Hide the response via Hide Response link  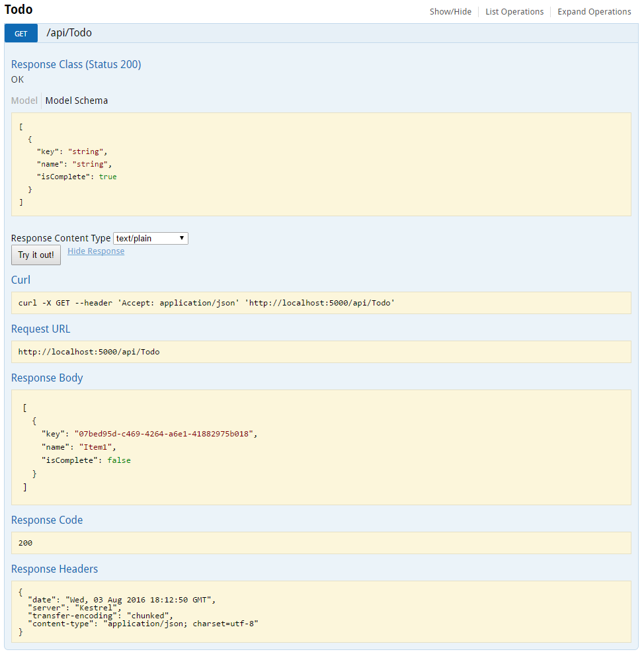[x=95, y=251]
